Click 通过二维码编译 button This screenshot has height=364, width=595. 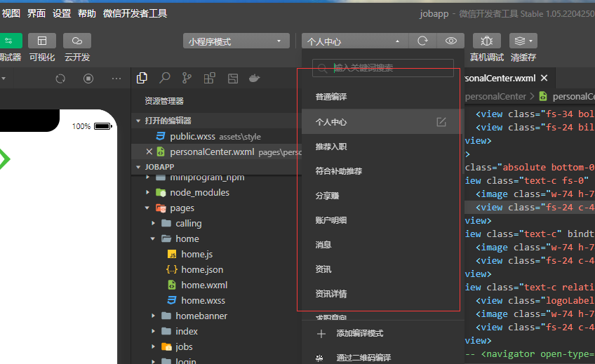(383, 357)
